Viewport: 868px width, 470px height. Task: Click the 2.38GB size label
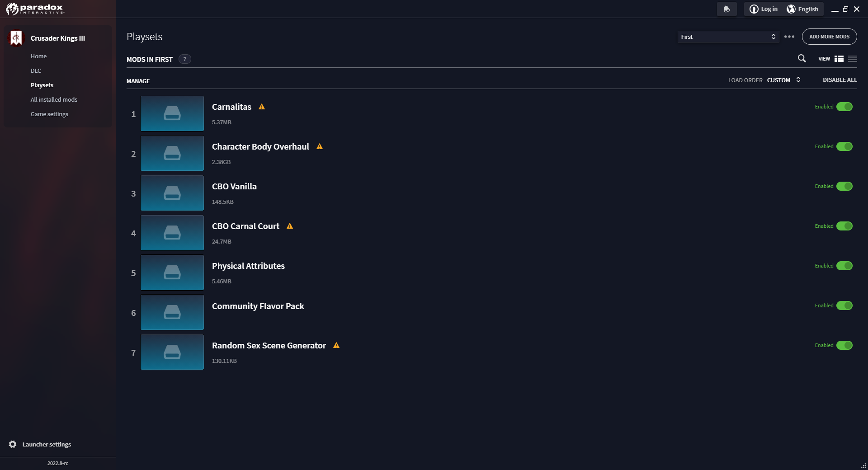(221, 162)
